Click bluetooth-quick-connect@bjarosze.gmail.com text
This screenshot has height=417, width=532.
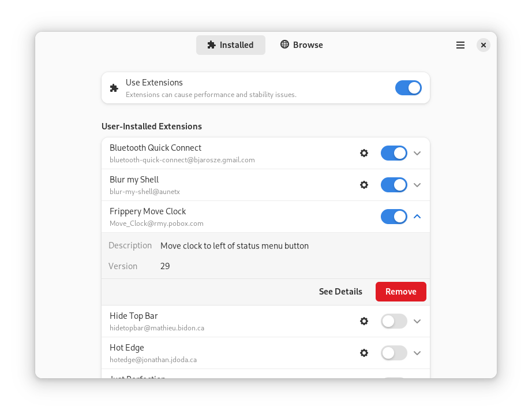coord(182,160)
